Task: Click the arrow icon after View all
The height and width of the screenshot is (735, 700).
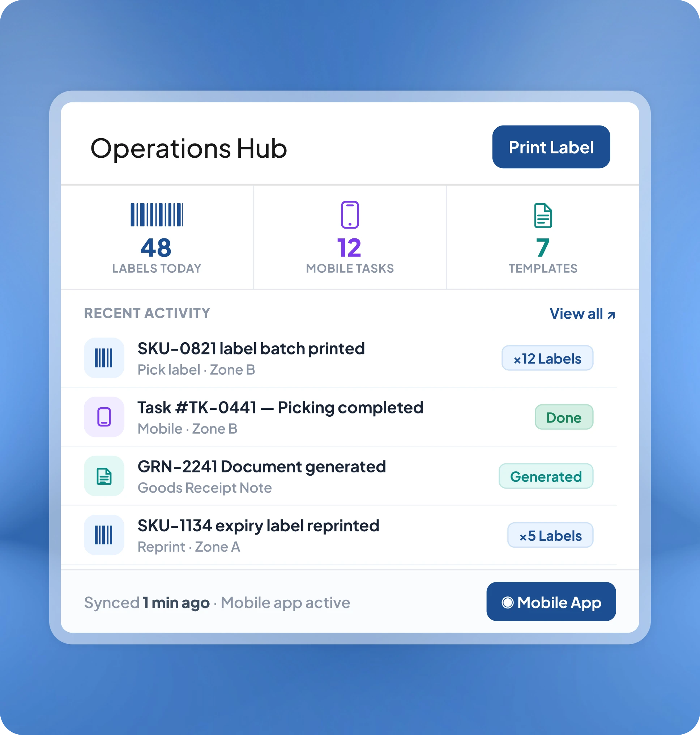Action: click(611, 315)
